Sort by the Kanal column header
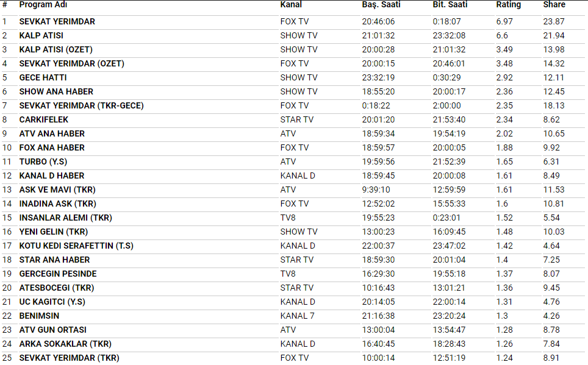588x365 pixels. [x=291, y=5]
